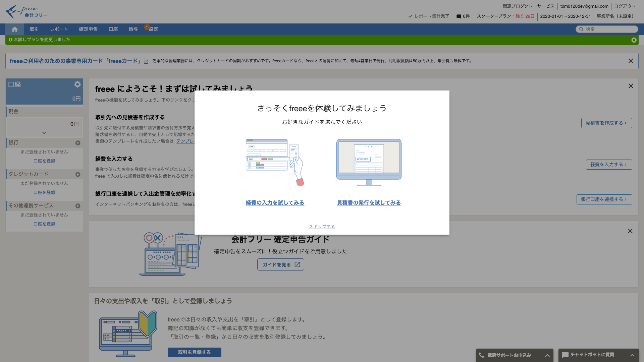Click the t0m0120dev@gmail.com account link

point(584,6)
